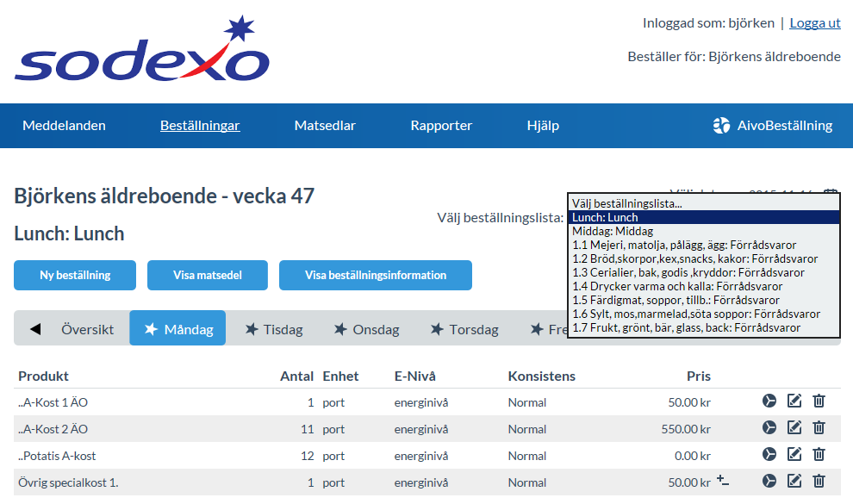Pick 1.3 Cerialier, bak, godis option
Image resolution: width=853 pixels, height=504 pixels.
pos(703,272)
